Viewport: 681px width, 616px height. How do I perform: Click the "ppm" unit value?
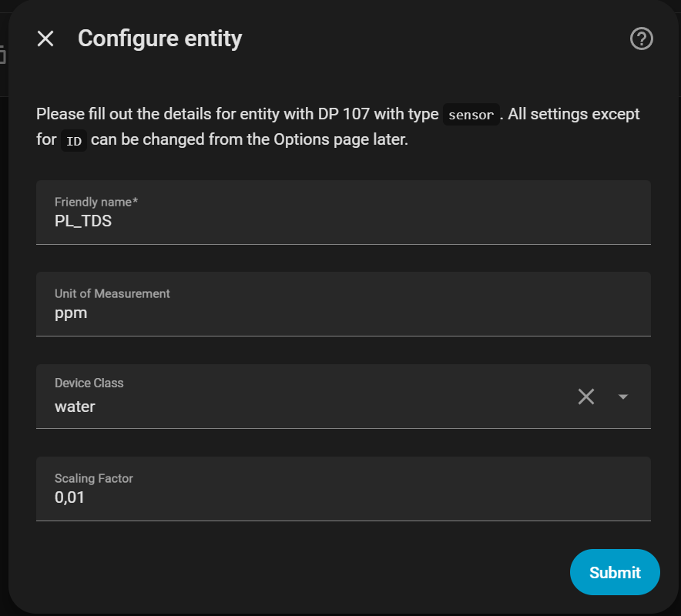point(71,313)
